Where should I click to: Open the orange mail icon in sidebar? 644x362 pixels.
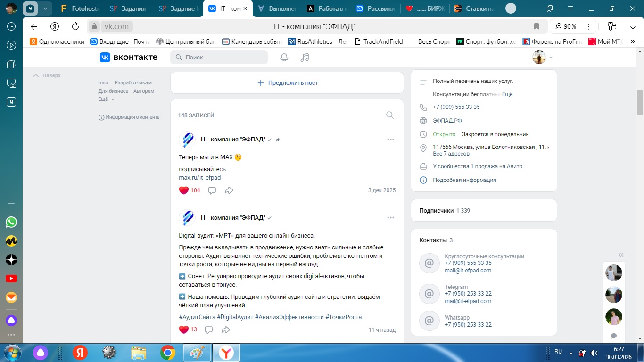11,297
